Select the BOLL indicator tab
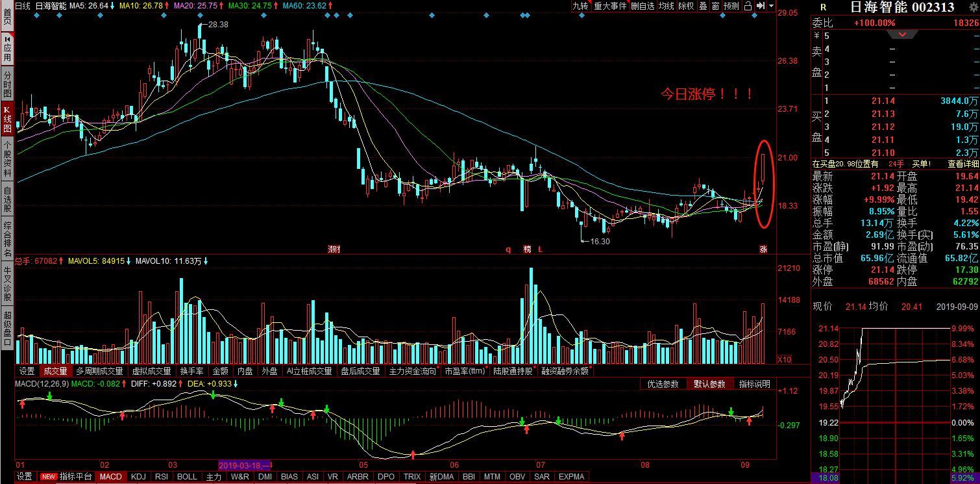The width and height of the screenshot is (980, 484). pyautogui.click(x=187, y=477)
